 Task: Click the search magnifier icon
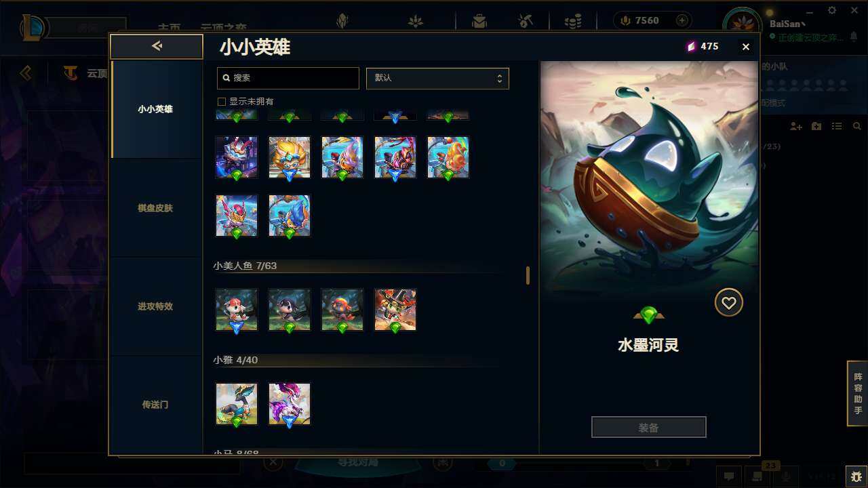click(x=226, y=78)
